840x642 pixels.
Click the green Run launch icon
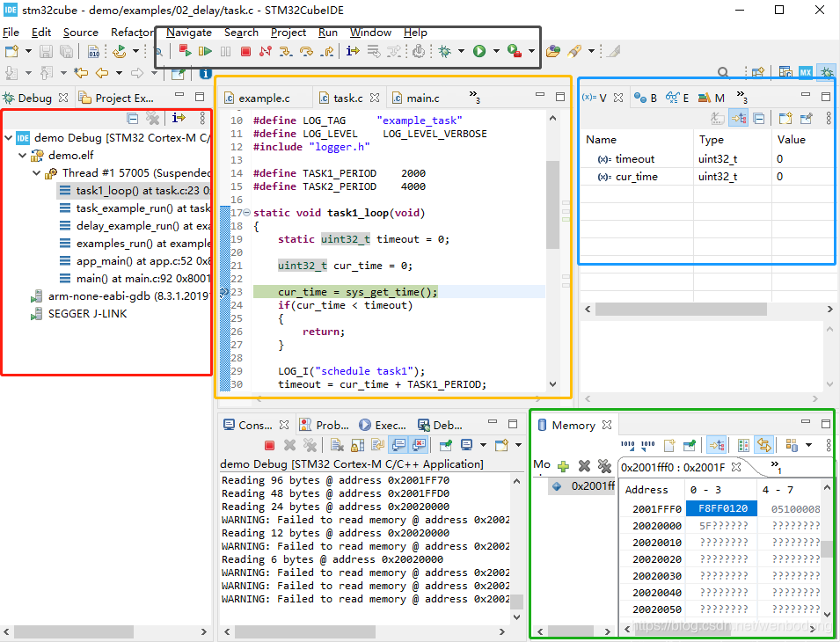(478, 51)
